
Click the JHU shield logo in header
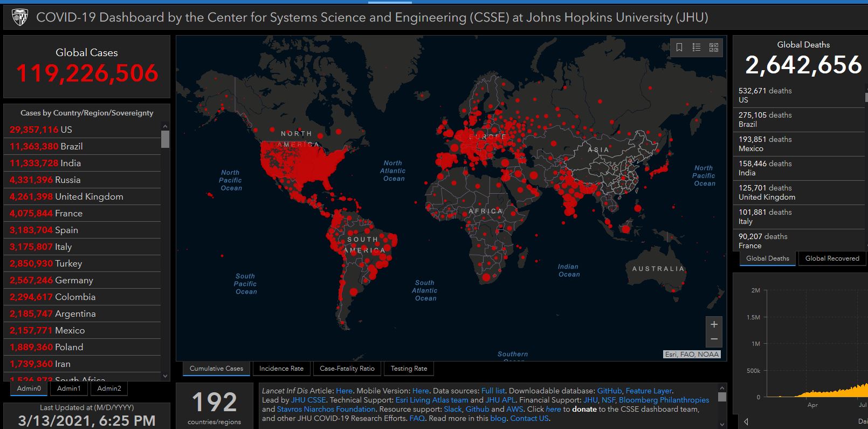point(20,17)
